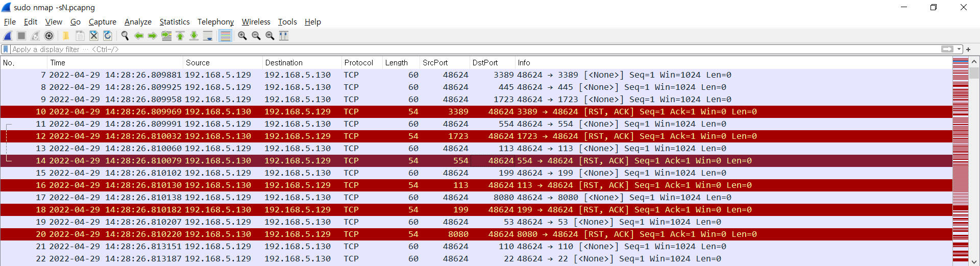The height and width of the screenshot is (266, 980).
Task: Open the Analyze menu
Action: point(138,22)
